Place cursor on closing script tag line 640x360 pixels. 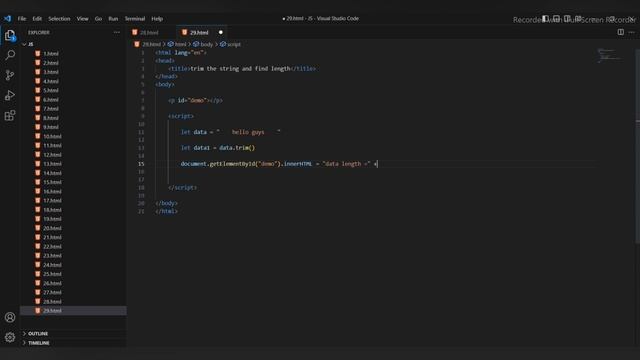click(x=182, y=187)
